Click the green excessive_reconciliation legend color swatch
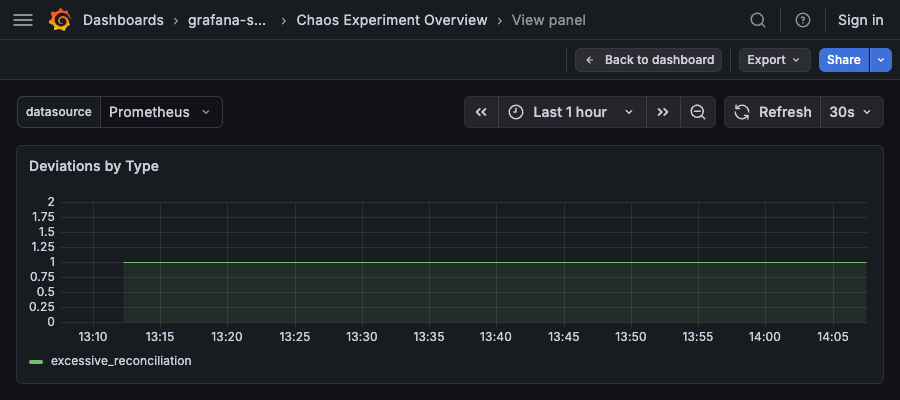This screenshot has width=900, height=400. 36,361
